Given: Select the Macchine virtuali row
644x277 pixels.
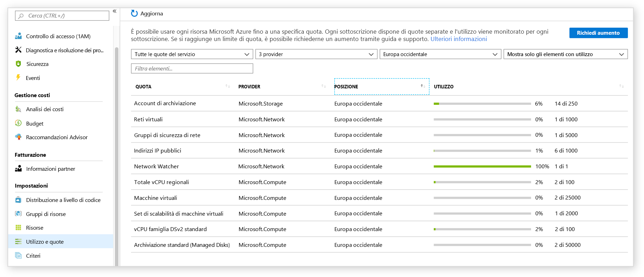Looking at the screenshot, I should coord(379,198).
